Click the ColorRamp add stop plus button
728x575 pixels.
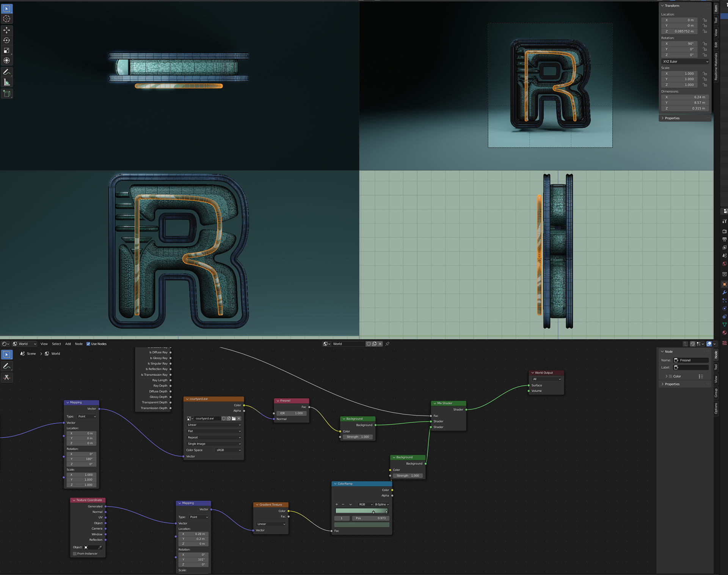pyautogui.click(x=337, y=504)
